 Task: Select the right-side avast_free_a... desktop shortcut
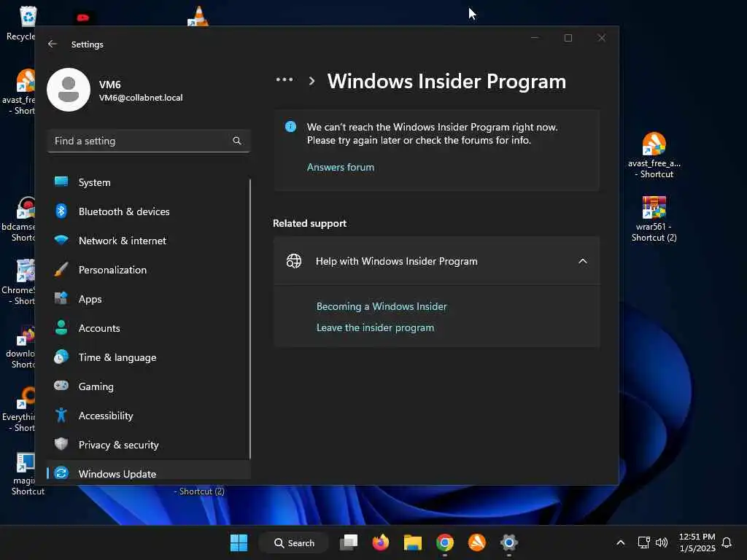click(654, 155)
